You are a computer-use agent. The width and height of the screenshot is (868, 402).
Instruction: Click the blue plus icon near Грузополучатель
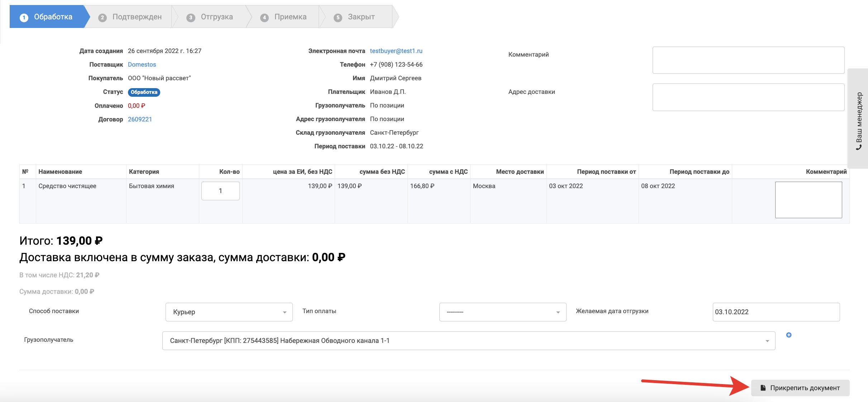tap(788, 335)
